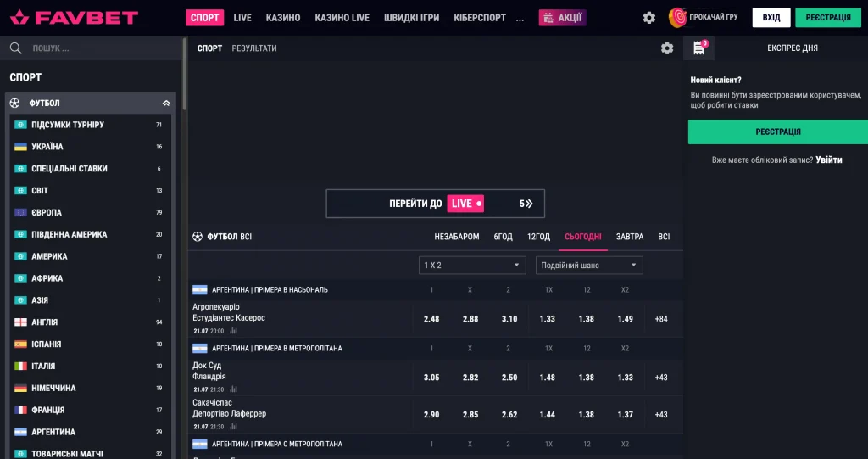The height and width of the screenshot is (459, 868).
Task: Select odds 2.62 for Депортіво Лаферрер win
Action: coord(509,415)
